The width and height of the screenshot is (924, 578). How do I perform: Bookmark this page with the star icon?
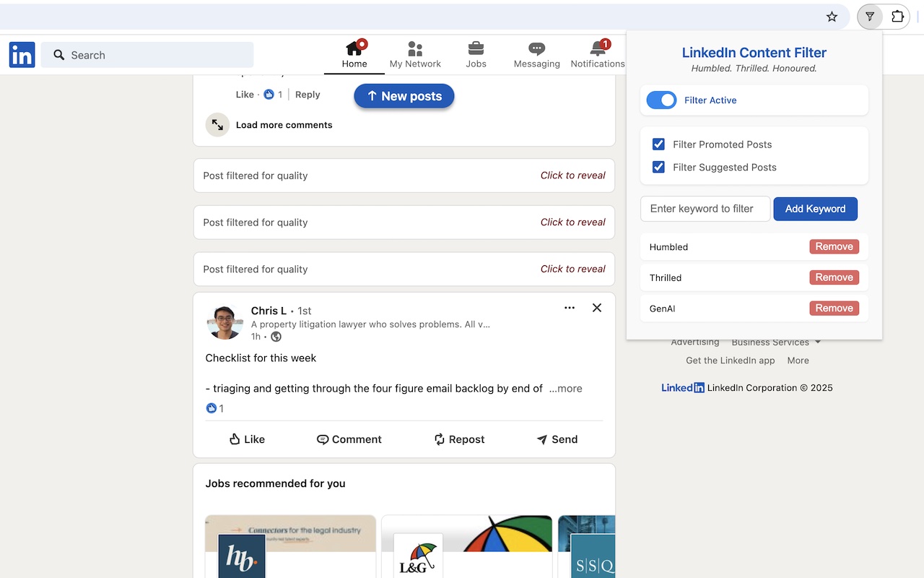pyautogui.click(x=832, y=17)
